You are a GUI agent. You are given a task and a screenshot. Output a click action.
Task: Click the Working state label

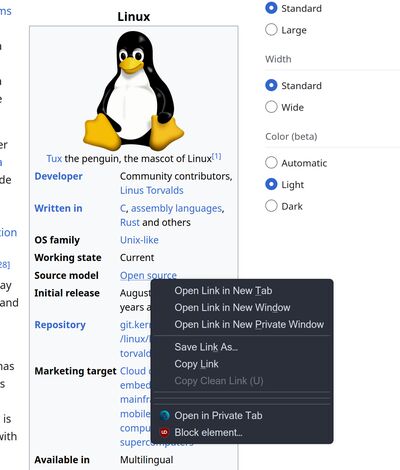pyautogui.click(x=68, y=258)
